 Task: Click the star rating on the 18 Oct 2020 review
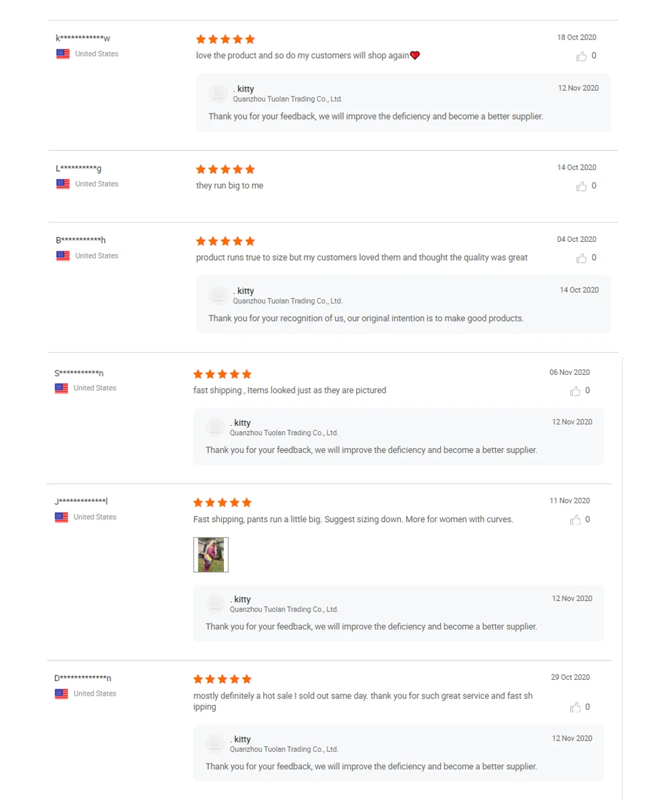(226, 39)
